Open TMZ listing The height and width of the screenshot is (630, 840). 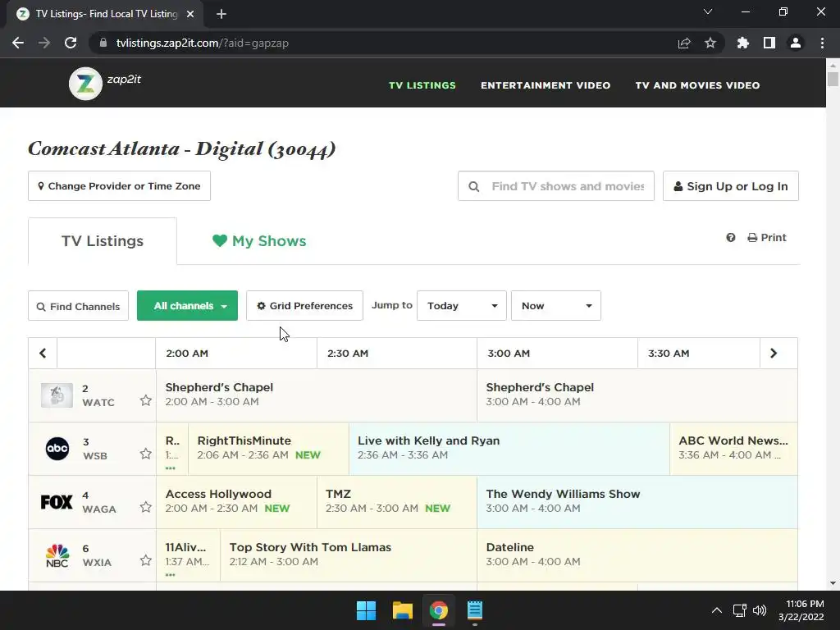click(x=397, y=502)
